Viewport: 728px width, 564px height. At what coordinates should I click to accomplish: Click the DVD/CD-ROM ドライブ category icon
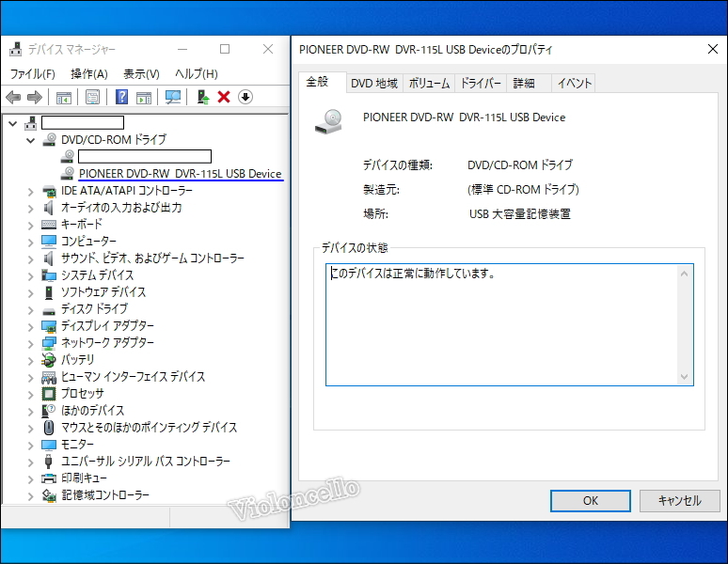point(49,140)
